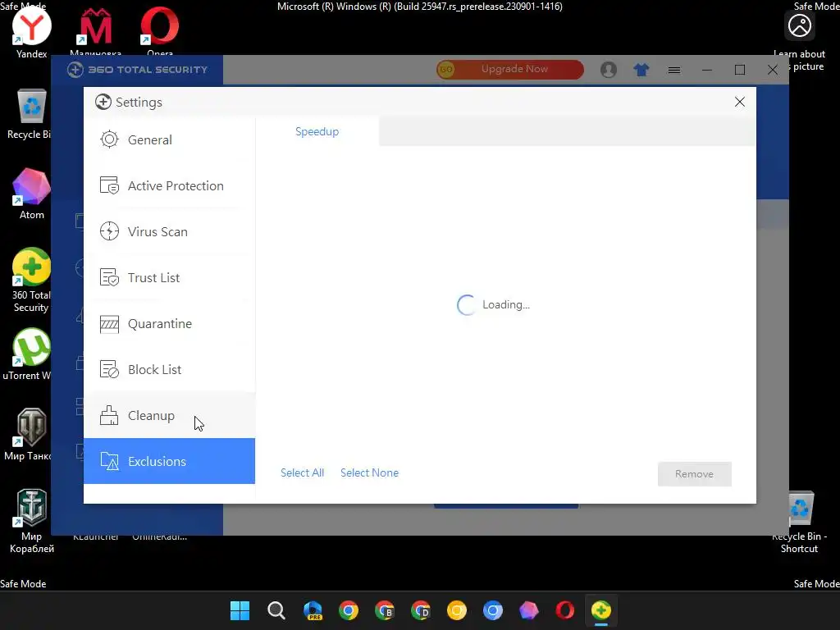
Task: Open the 360 Total Security hamburger menu
Action: [x=674, y=70]
